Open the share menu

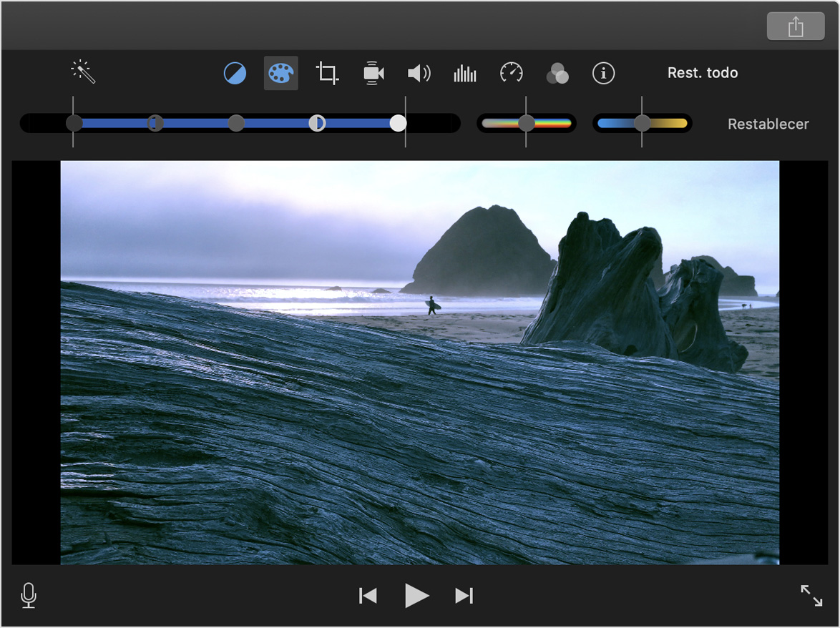796,26
